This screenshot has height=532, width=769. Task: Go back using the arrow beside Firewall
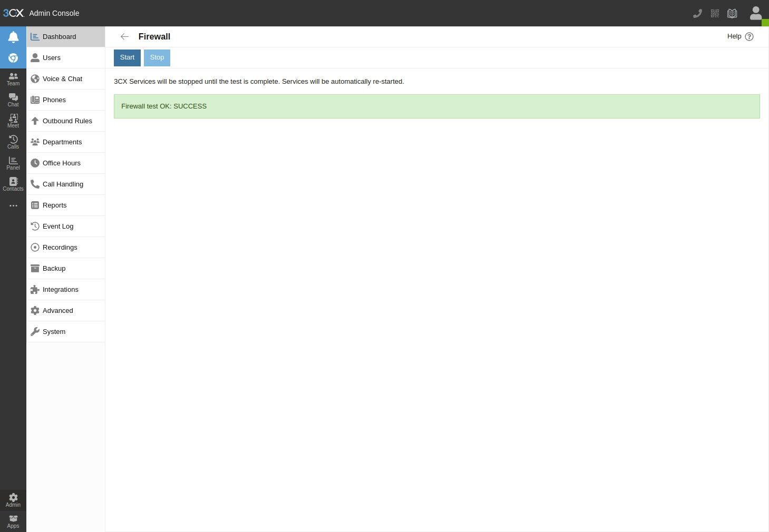point(124,36)
